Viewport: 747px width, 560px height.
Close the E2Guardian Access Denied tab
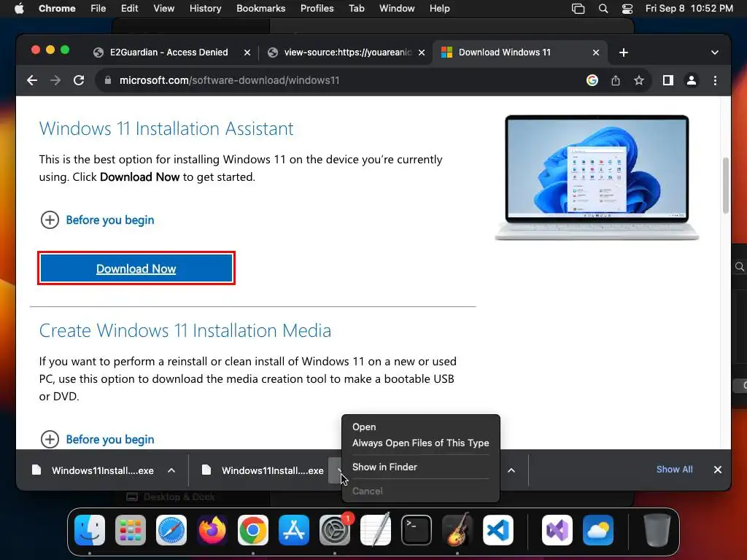(x=247, y=52)
